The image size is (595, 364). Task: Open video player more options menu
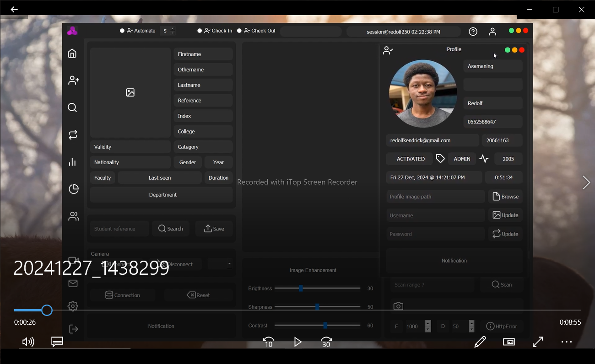point(566,342)
